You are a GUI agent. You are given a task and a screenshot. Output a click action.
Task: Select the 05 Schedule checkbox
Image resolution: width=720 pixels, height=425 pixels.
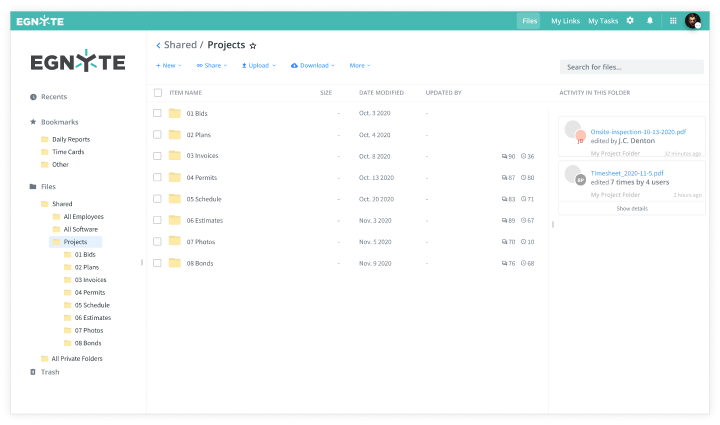(x=157, y=199)
